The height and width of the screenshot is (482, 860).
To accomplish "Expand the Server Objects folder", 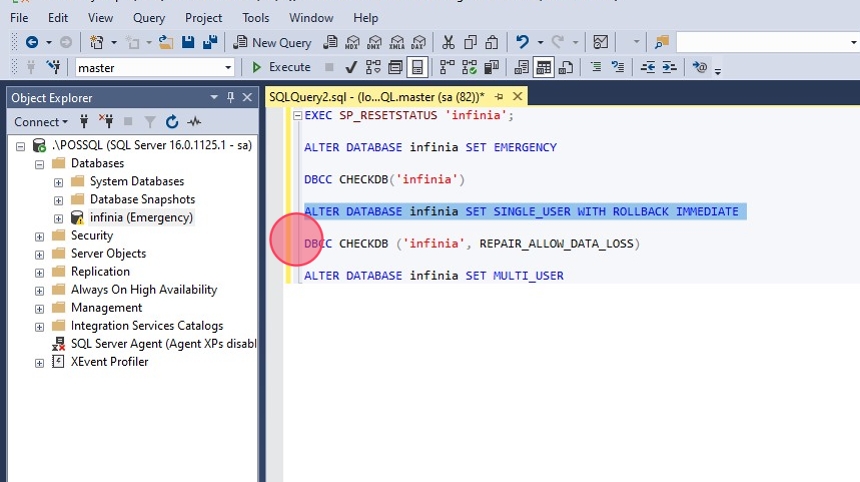I will point(39,254).
